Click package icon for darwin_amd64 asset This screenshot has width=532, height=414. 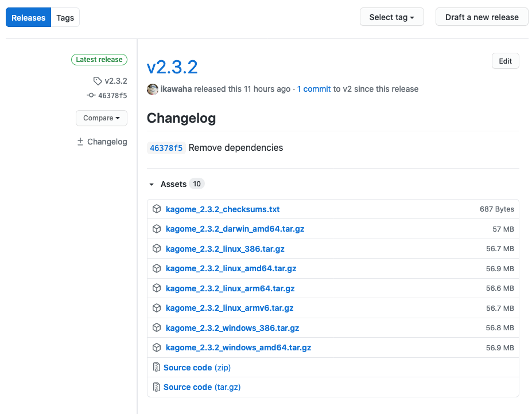157,229
